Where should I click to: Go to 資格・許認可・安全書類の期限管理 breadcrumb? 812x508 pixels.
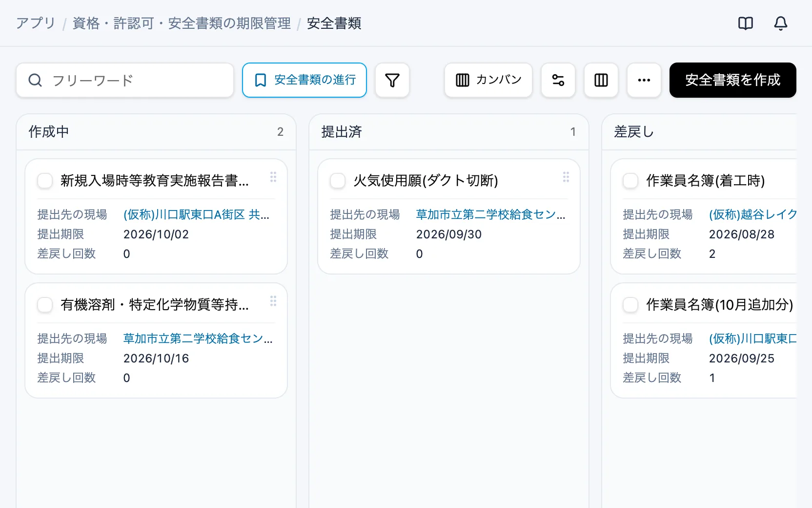click(182, 23)
